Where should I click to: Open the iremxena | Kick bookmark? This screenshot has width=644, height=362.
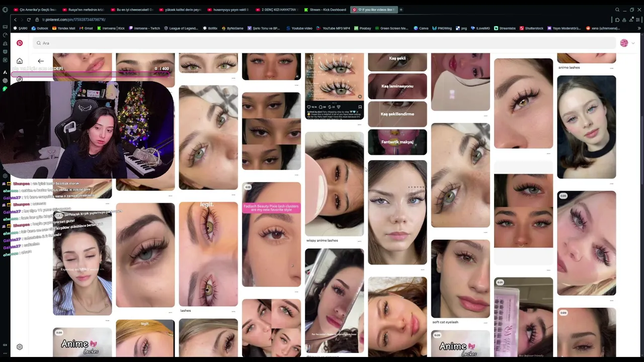tap(111, 28)
